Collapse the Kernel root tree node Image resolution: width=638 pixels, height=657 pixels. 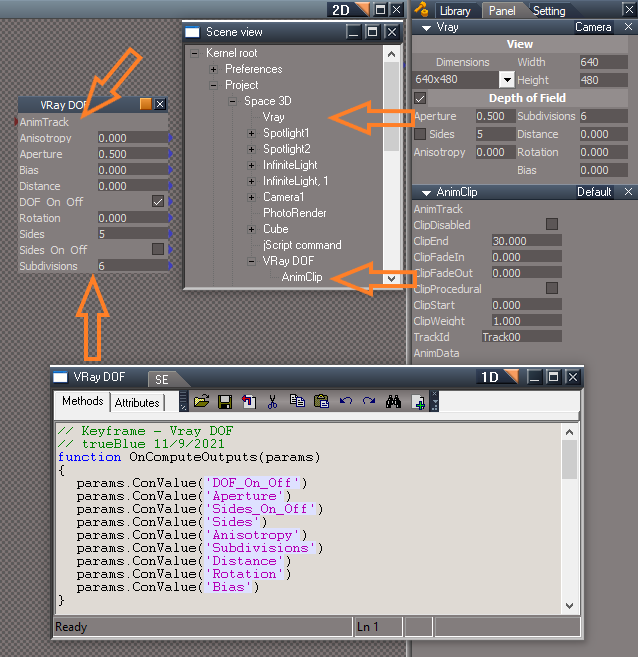(194, 53)
